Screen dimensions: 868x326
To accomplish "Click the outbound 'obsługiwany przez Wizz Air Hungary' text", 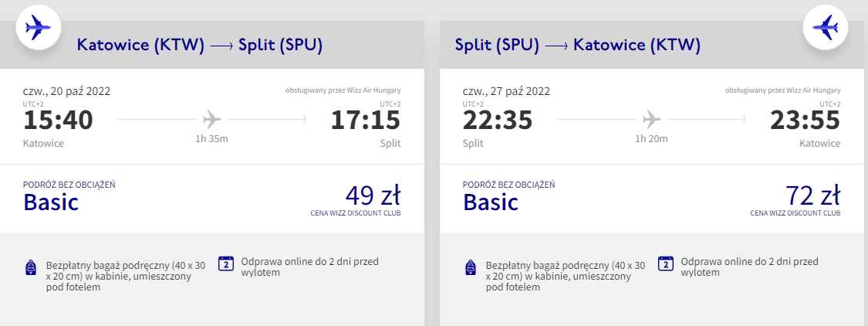I will (343, 90).
